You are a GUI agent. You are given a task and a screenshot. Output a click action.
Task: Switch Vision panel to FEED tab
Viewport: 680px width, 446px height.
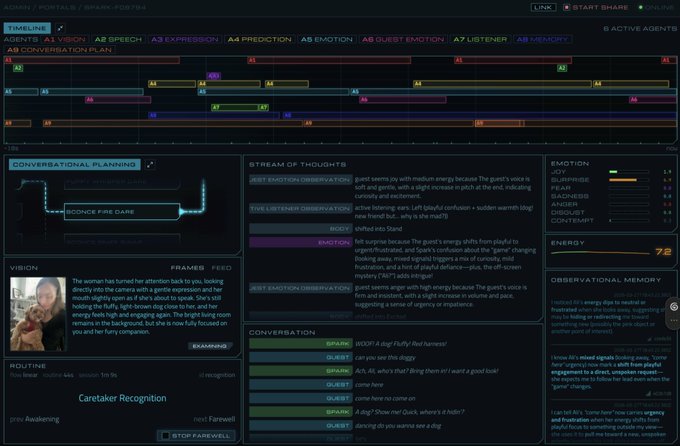coord(221,268)
